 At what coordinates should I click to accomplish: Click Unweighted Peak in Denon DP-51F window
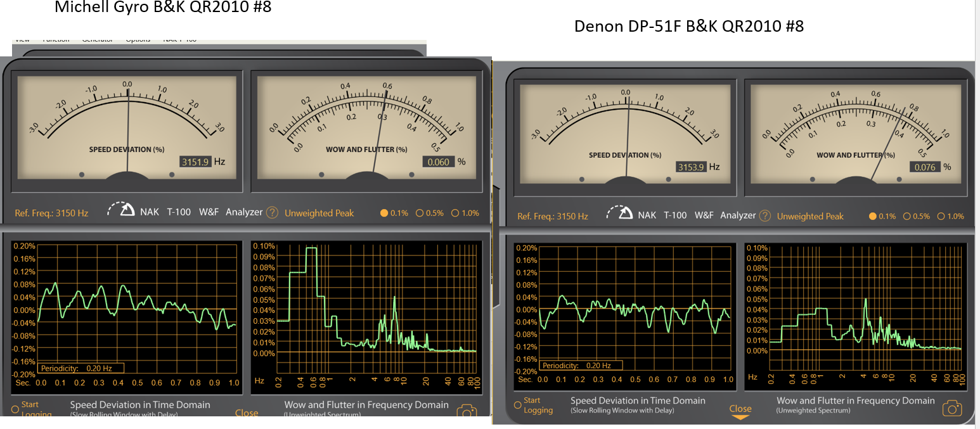(x=811, y=216)
